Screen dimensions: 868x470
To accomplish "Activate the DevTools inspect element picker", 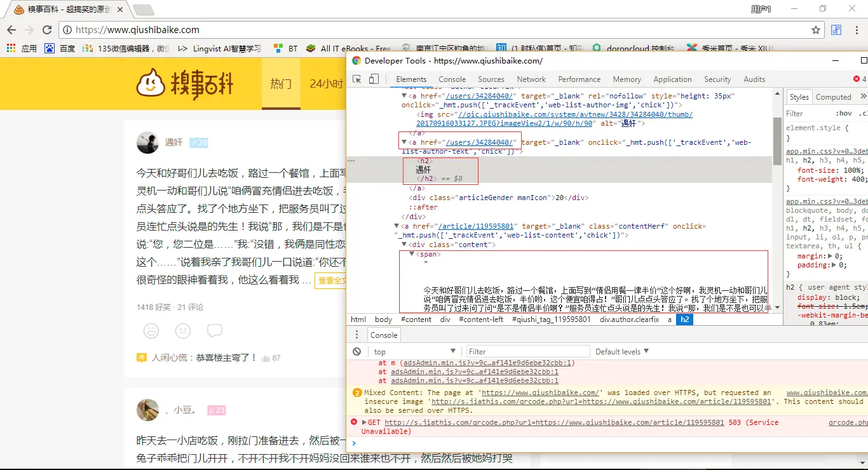I will coord(357,79).
